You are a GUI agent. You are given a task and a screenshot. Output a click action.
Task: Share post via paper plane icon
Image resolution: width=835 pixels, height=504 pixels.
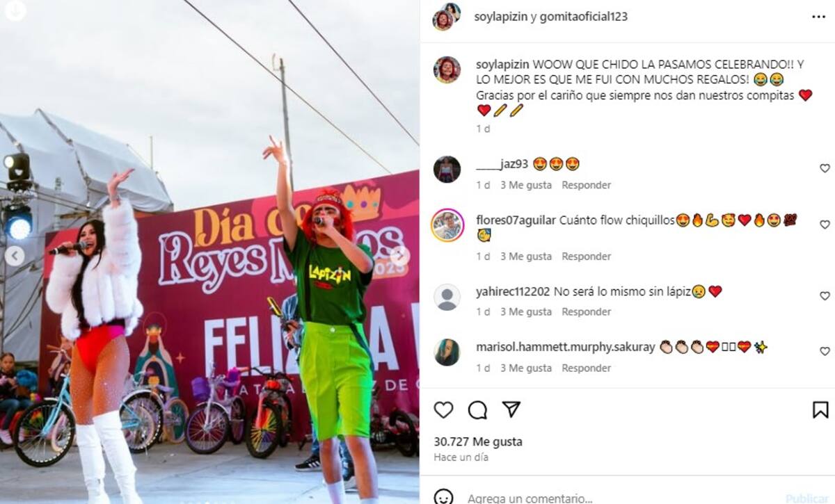(511, 409)
